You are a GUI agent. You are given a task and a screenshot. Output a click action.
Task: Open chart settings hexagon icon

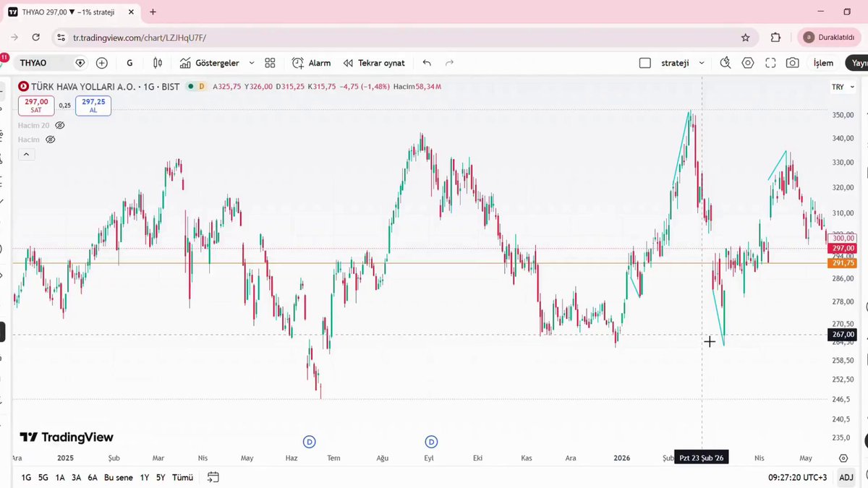coord(748,63)
